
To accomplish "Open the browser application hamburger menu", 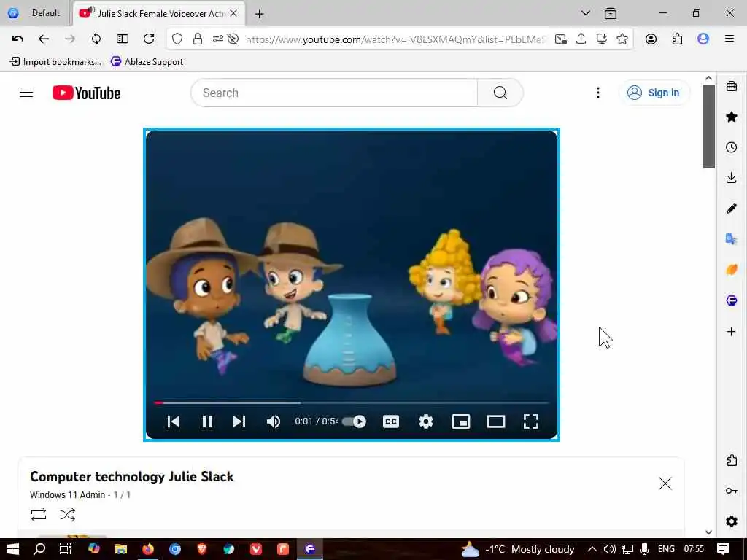I will (729, 39).
